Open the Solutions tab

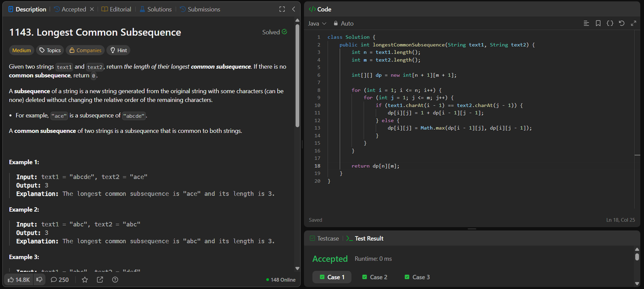click(x=156, y=9)
